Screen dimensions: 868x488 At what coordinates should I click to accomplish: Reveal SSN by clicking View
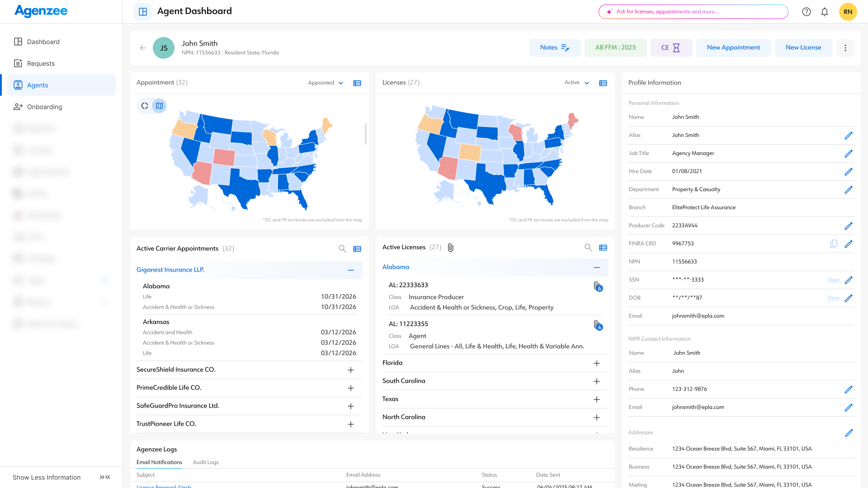tap(833, 280)
